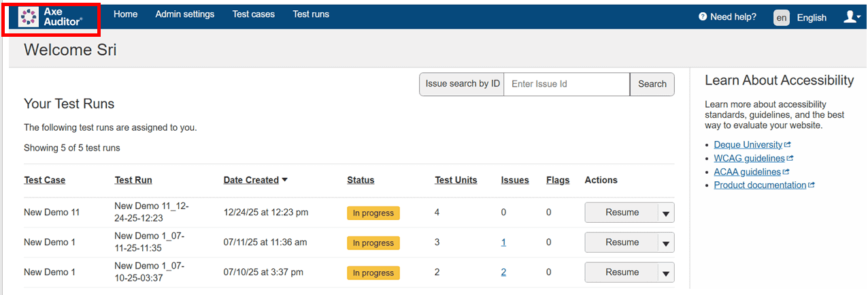
Task: Open the Product documentation link
Action: (760, 185)
